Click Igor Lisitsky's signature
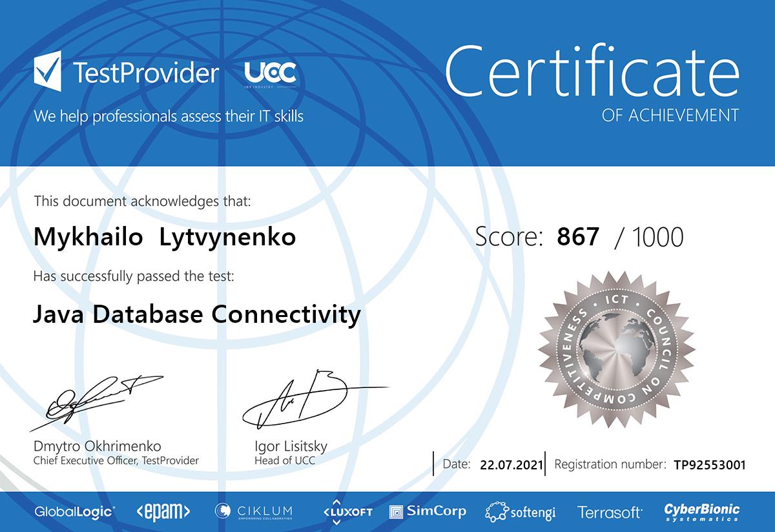Image resolution: width=775 pixels, height=532 pixels. pos(304,399)
